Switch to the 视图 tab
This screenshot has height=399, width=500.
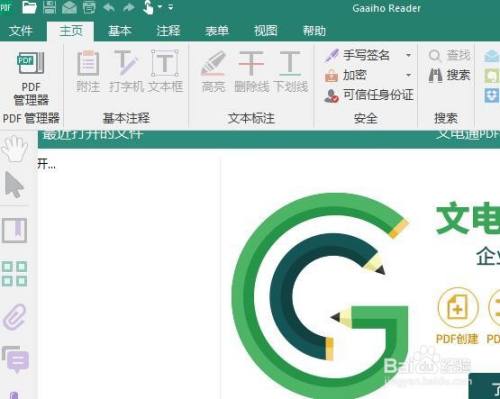266,31
